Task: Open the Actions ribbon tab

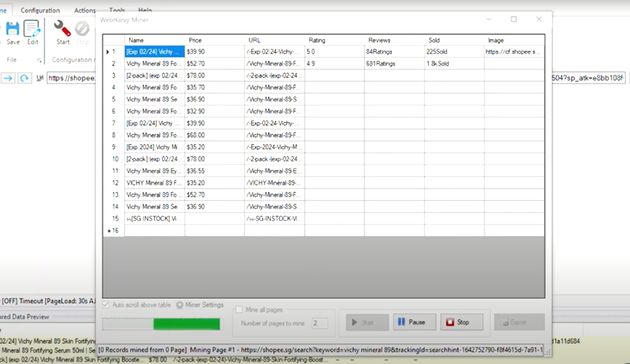Action: [85, 10]
